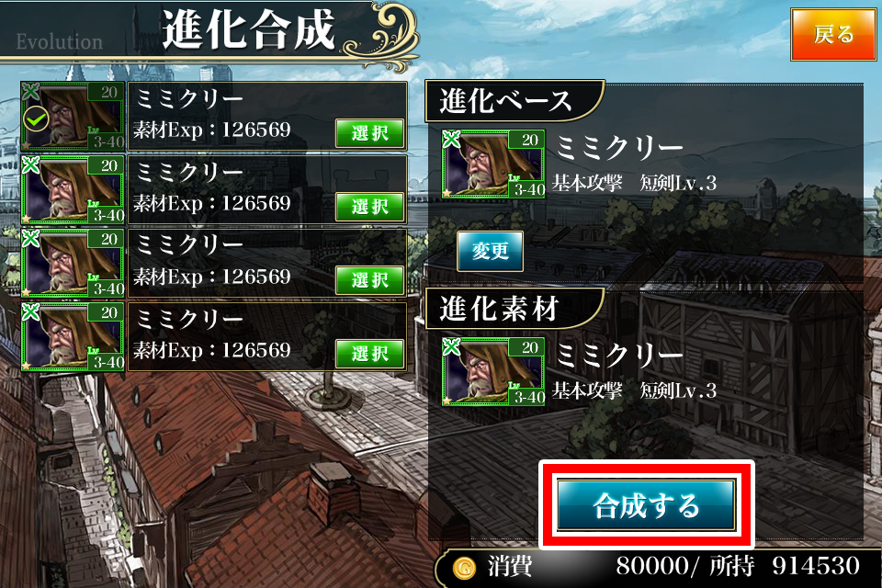Select the third ミミクリー with 選択
The width and height of the screenshot is (882, 588).
370,279
